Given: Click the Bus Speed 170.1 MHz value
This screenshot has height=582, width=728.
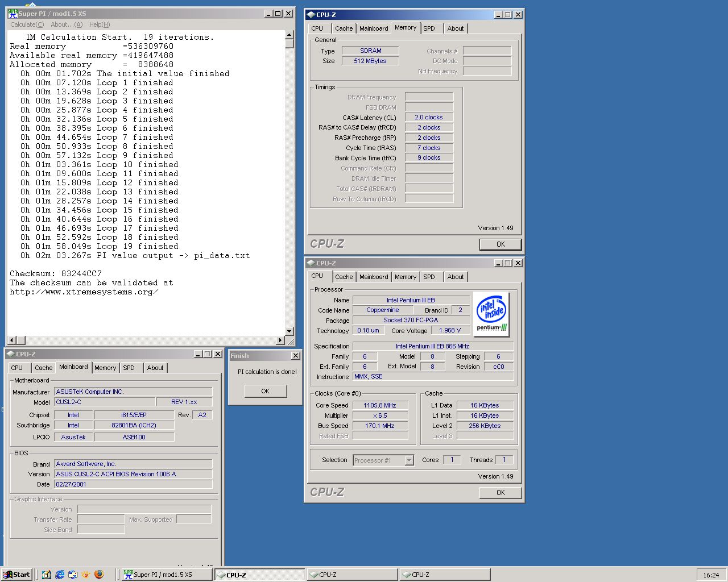Looking at the screenshot, I should pyautogui.click(x=380, y=426).
